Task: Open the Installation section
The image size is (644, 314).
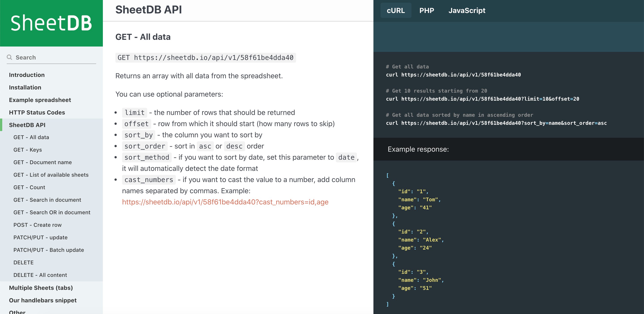Action: point(25,87)
